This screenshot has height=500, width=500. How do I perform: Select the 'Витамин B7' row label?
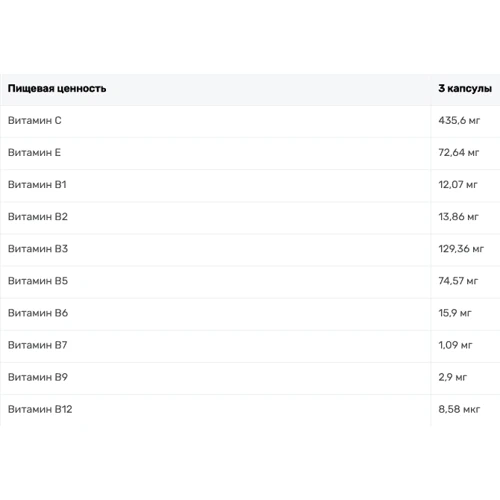(x=37, y=345)
